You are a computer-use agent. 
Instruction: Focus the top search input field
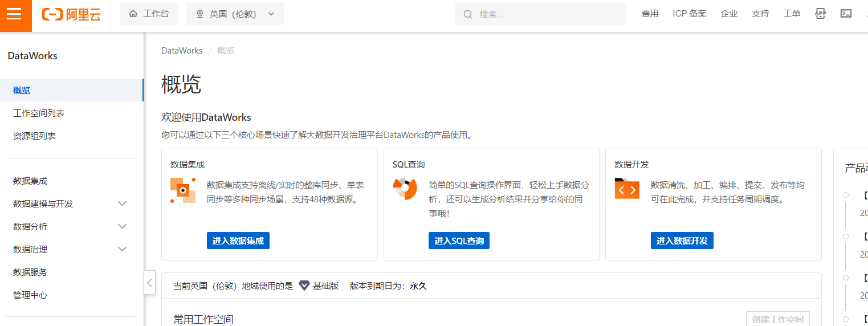pyautogui.click(x=547, y=14)
